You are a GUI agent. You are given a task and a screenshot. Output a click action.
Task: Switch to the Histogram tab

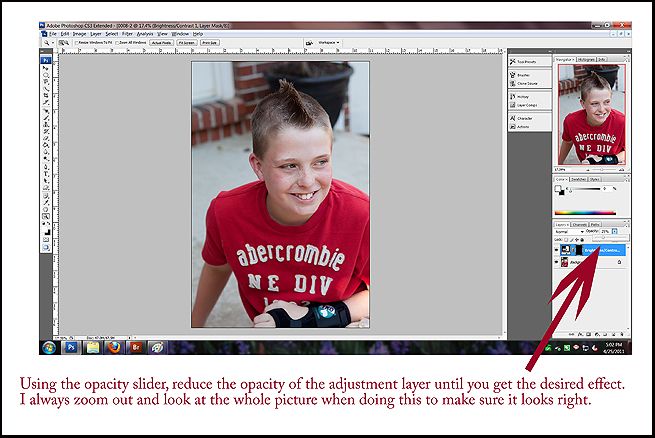coord(586,60)
